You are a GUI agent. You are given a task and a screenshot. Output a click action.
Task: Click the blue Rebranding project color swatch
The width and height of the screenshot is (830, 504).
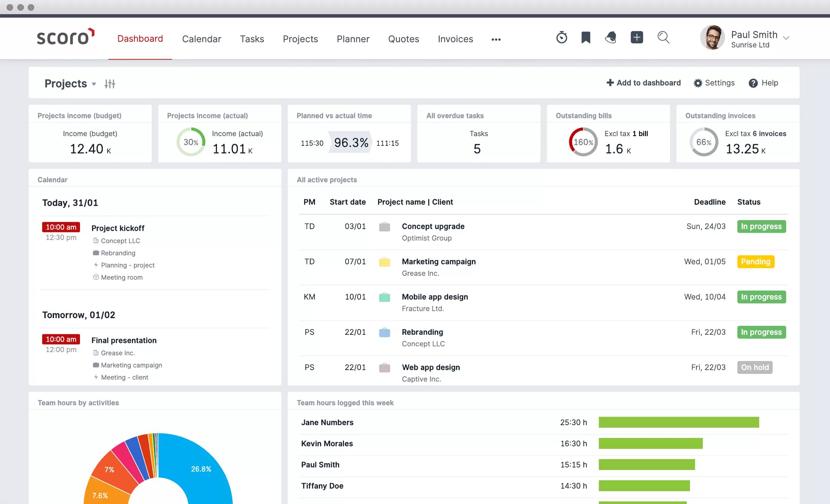point(384,332)
